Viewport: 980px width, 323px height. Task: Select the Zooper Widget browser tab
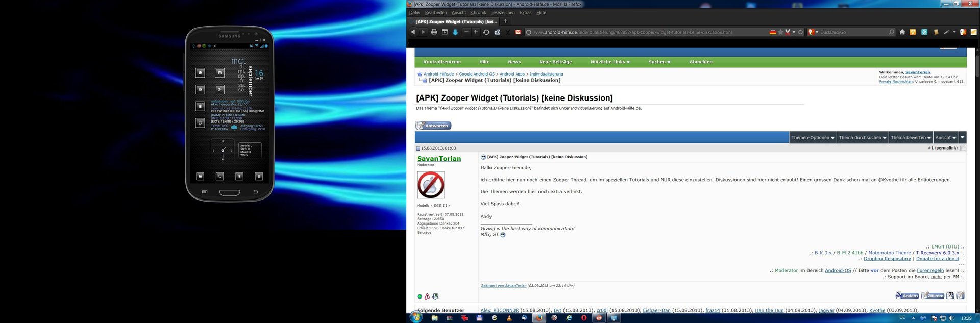[453, 21]
